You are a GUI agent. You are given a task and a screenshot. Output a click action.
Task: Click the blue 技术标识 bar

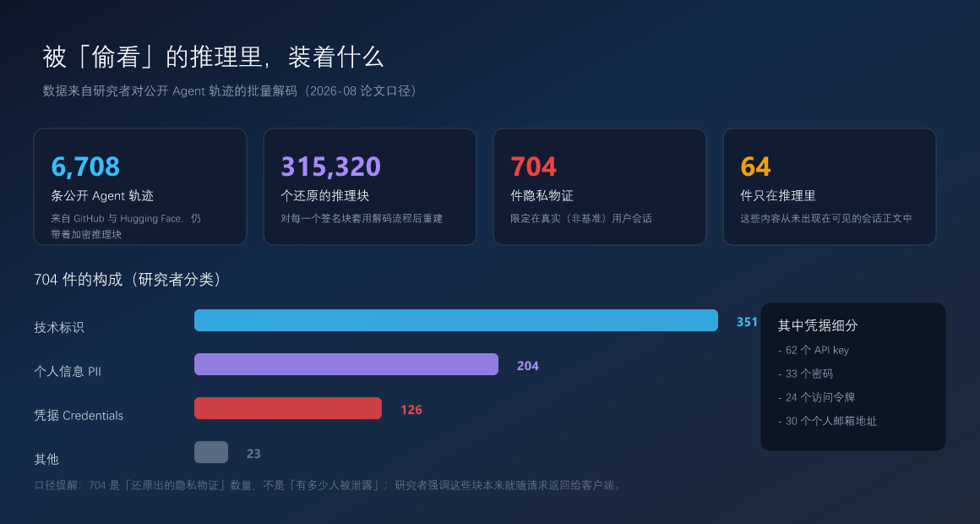(456, 320)
